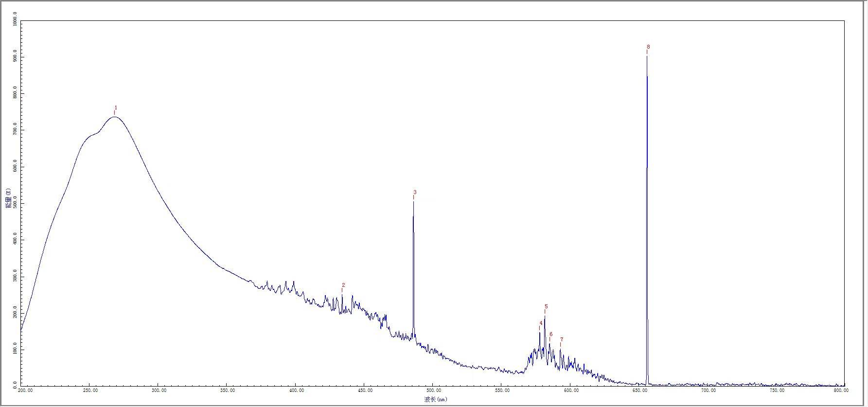Image resolution: width=868 pixels, height=407 pixels.
Task: Click the 300.0 energy tick label
Action: 15,277
